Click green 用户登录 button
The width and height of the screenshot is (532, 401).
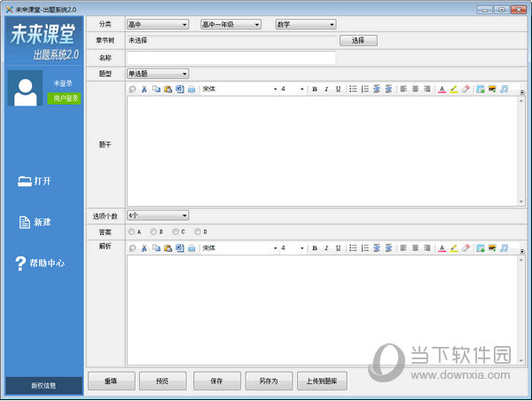click(65, 98)
